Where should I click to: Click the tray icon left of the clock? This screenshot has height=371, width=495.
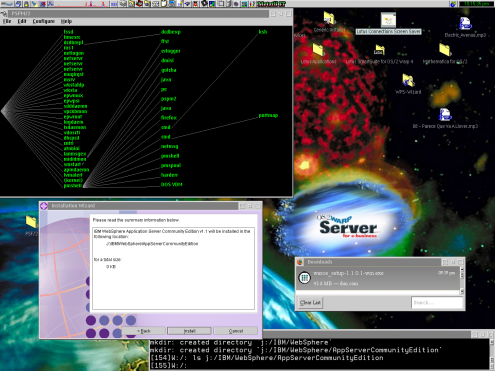(453, 4)
